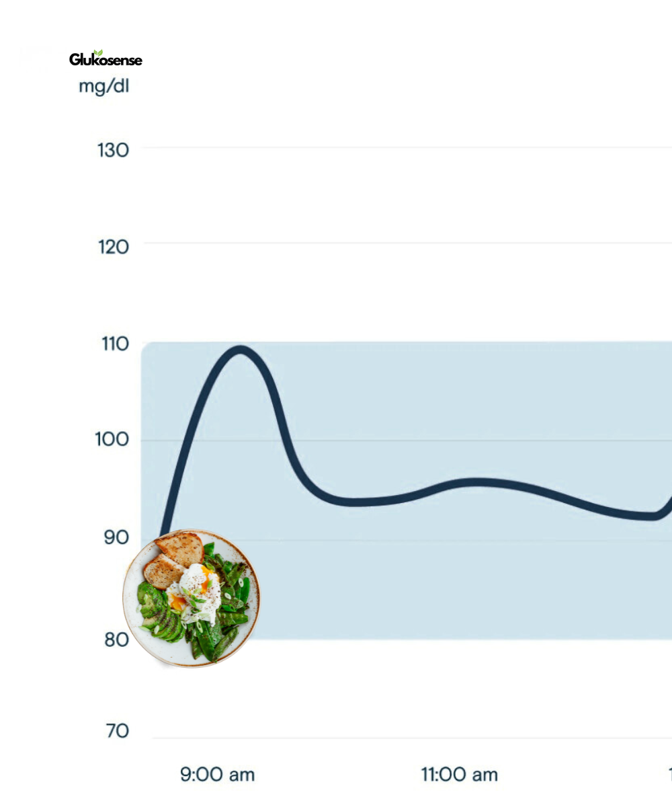Image resolution: width=672 pixels, height=807 pixels.
Task: Click the curve's gentle bump above 11:00 am
Action: (476, 482)
